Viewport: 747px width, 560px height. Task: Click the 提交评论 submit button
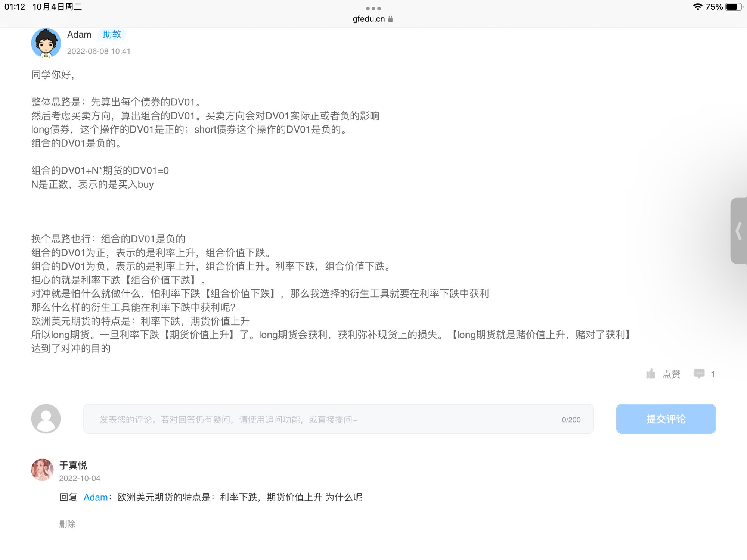(x=666, y=419)
